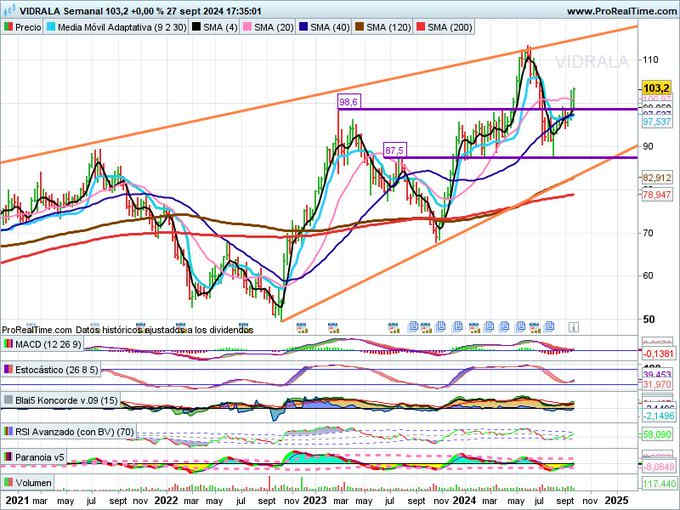
Task: Click the Precio legend item
Action: coord(22,27)
